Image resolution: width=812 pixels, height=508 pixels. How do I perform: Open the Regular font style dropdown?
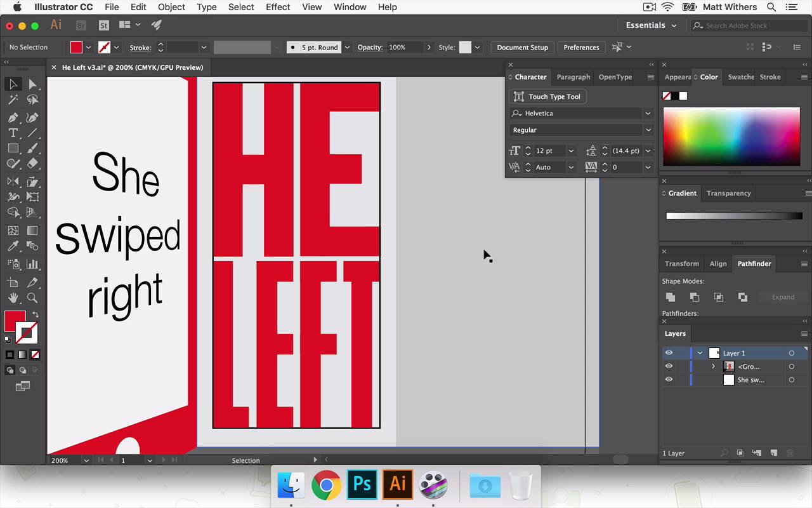pos(648,130)
